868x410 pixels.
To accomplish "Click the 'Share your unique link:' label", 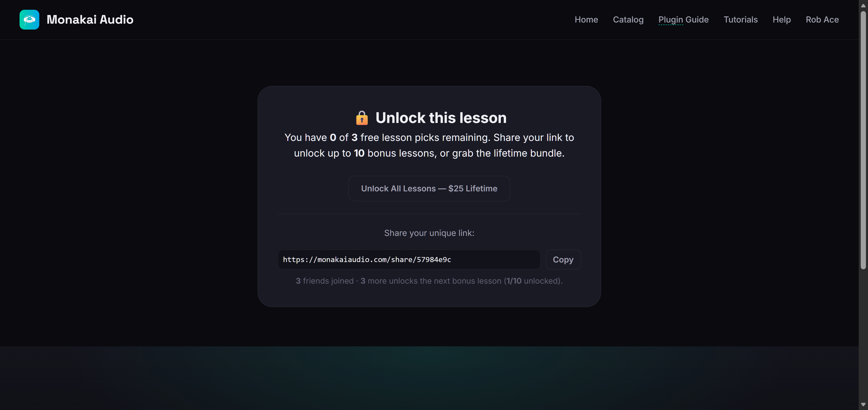I will (429, 233).
